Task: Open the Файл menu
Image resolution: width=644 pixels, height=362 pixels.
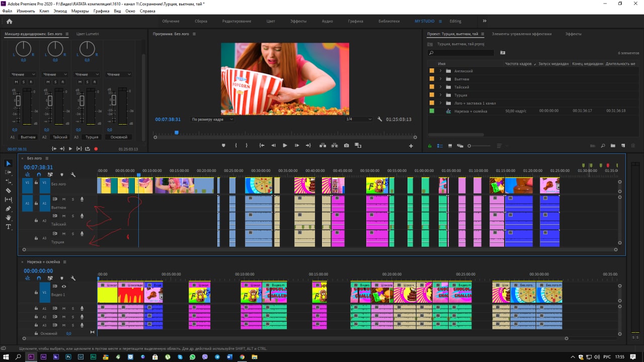Action: coord(7,11)
